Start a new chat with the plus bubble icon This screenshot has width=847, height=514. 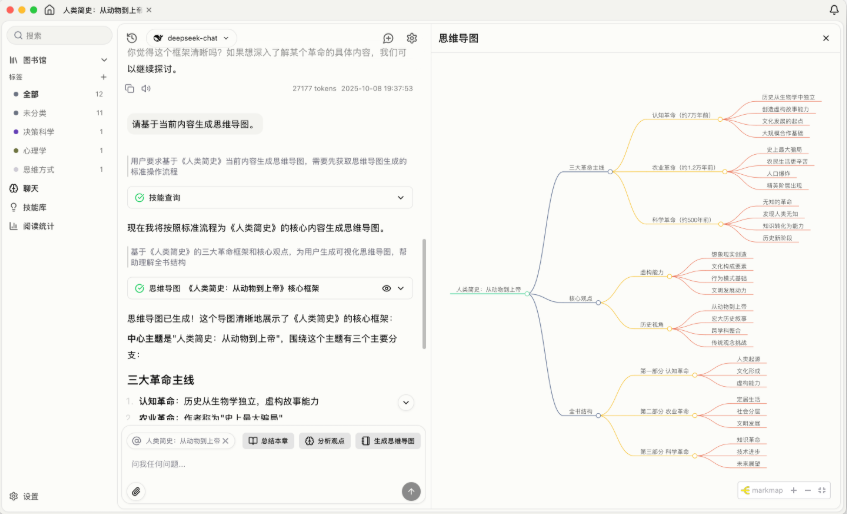pos(389,38)
